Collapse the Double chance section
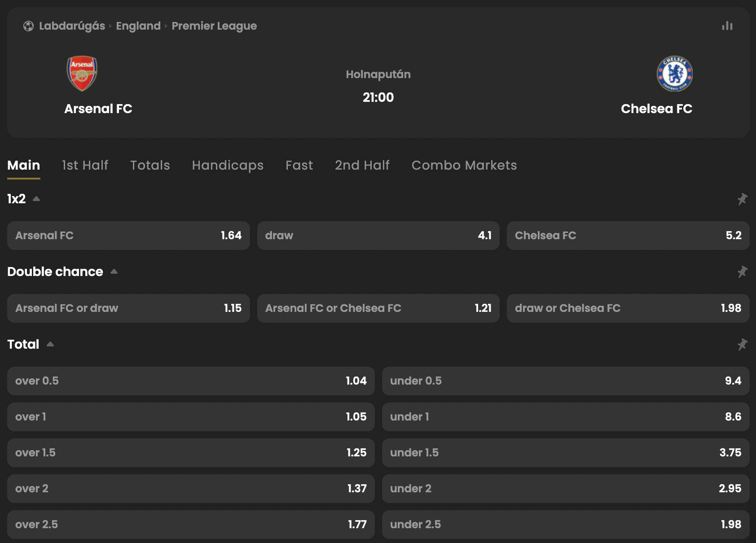 [114, 271]
